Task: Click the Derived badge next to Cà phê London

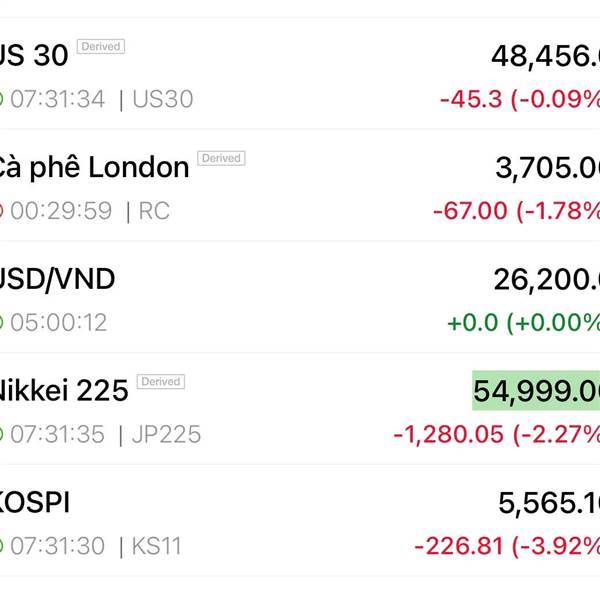Action: click(x=221, y=158)
